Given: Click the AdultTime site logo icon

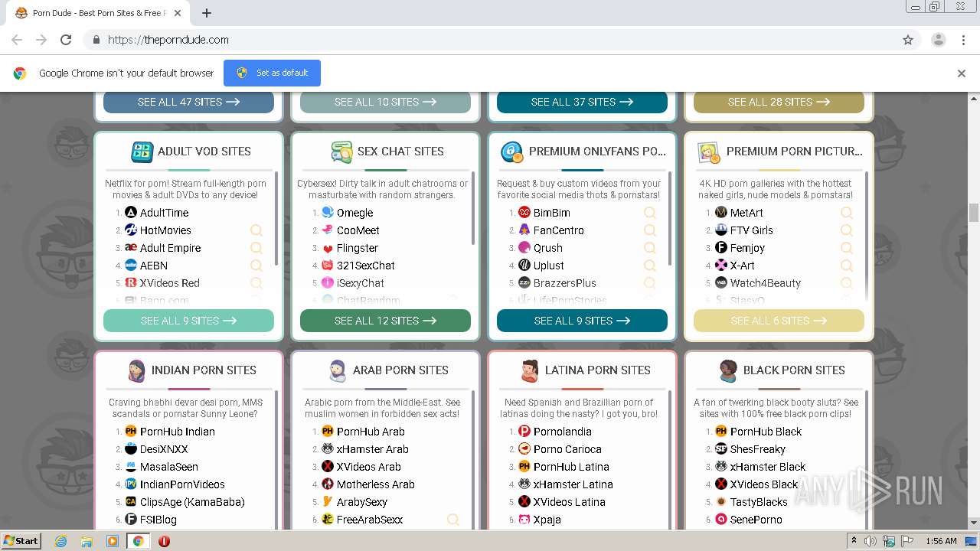Looking at the screenshot, I should click(x=131, y=213).
